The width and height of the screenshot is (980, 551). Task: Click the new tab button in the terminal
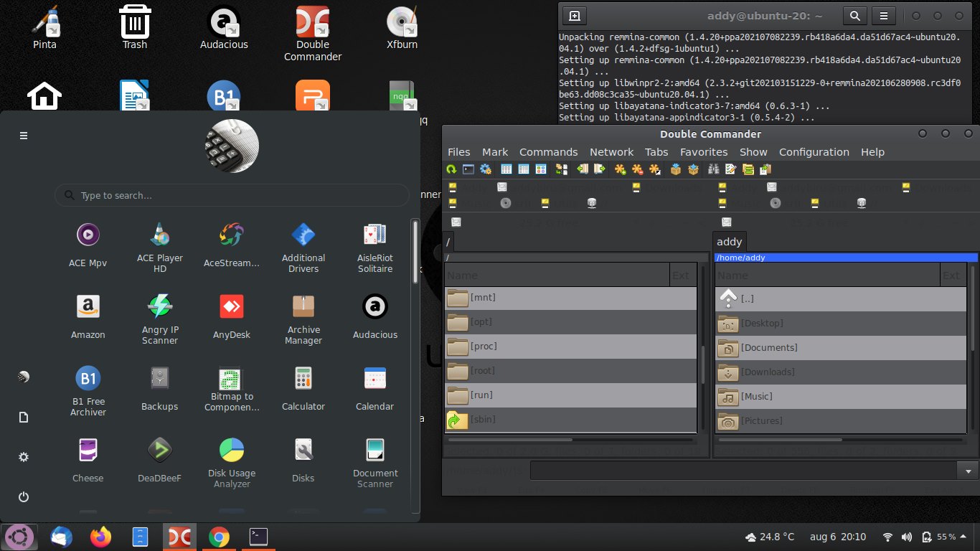tap(574, 16)
